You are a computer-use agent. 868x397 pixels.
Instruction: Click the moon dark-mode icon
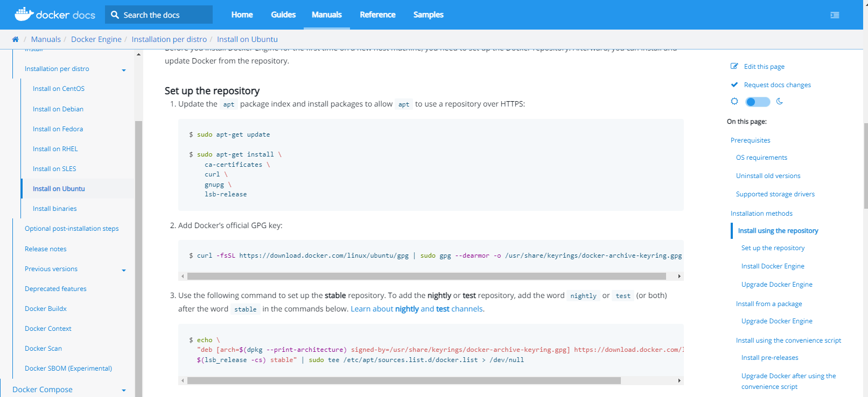(x=780, y=101)
